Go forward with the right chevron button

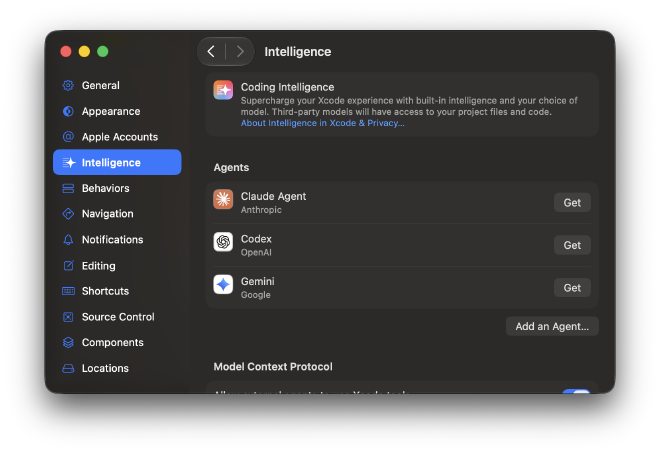tap(240, 52)
